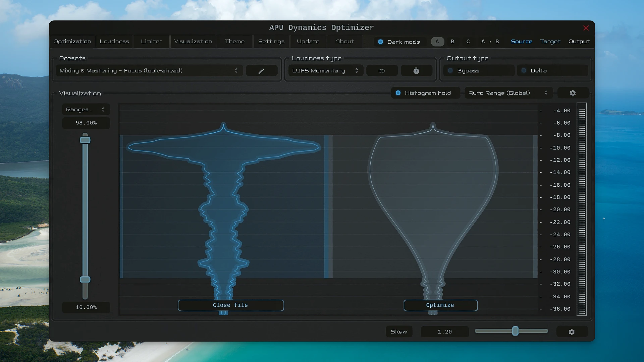The image size is (644, 362).
Task: Click the -20.00 scale label
Action: point(560,209)
